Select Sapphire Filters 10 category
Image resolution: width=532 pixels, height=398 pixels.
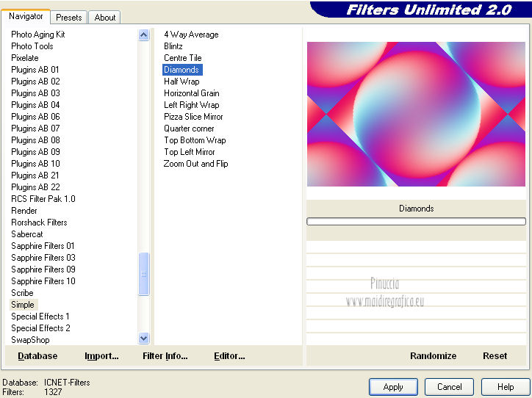pos(43,281)
